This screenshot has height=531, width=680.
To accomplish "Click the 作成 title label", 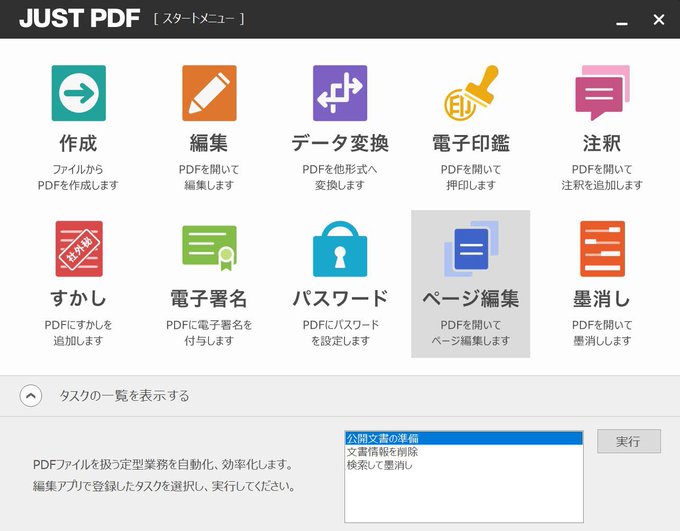I will pyautogui.click(x=78, y=143).
